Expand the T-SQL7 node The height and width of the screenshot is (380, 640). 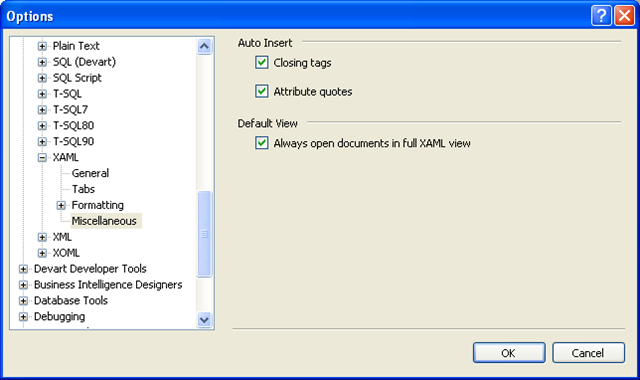(x=42, y=109)
